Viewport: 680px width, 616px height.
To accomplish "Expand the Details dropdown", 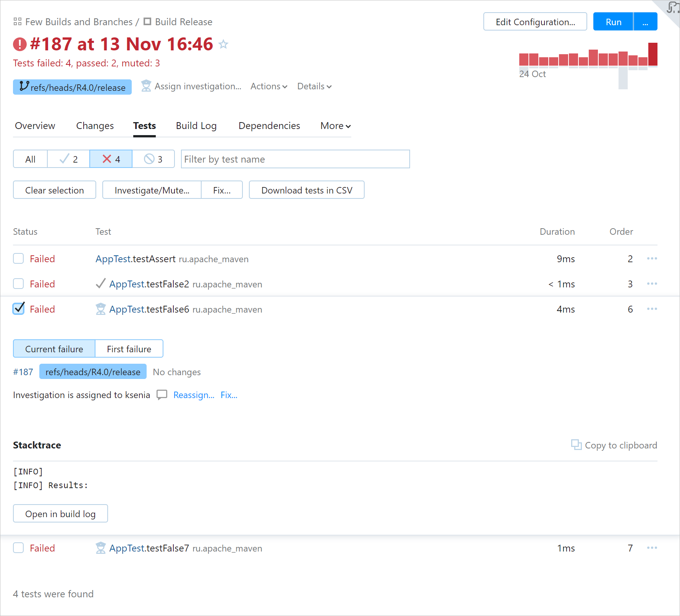I will point(313,86).
